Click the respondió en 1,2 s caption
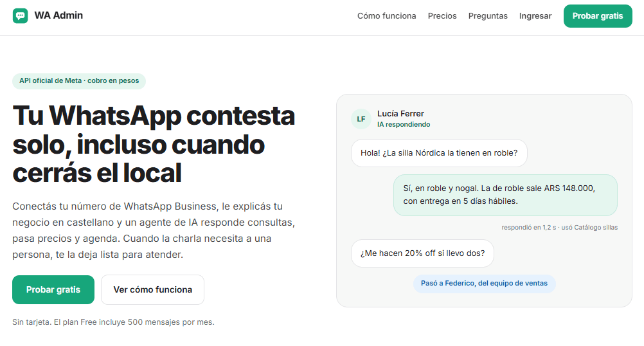 tap(559, 227)
